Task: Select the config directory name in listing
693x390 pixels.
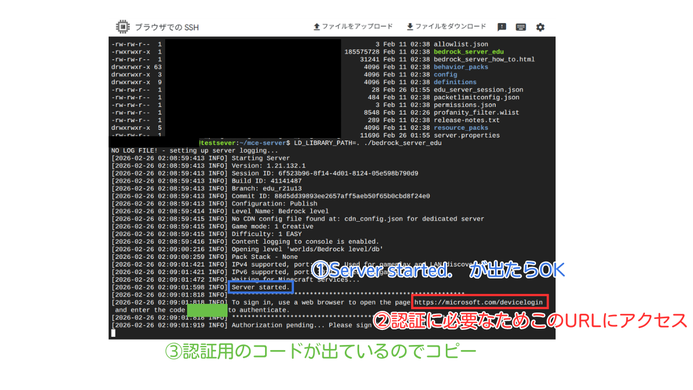Action: coord(446,74)
